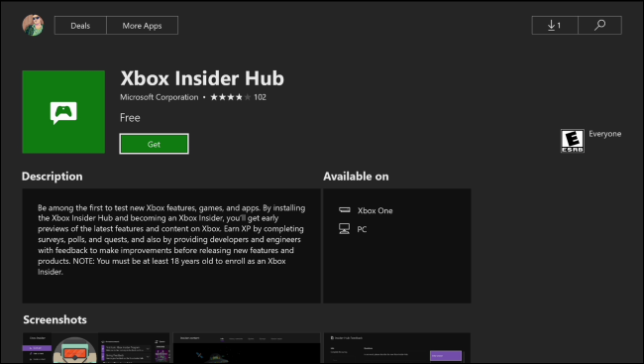Open the user profile avatar

tap(33, 25)
